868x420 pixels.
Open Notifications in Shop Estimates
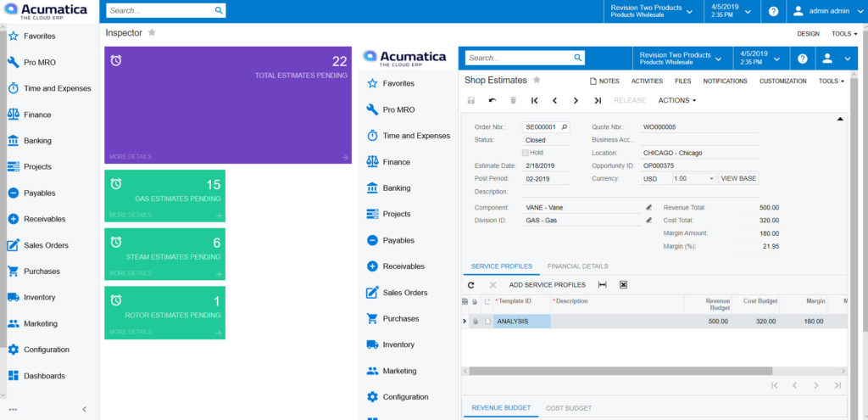click(x=726, y=81)
